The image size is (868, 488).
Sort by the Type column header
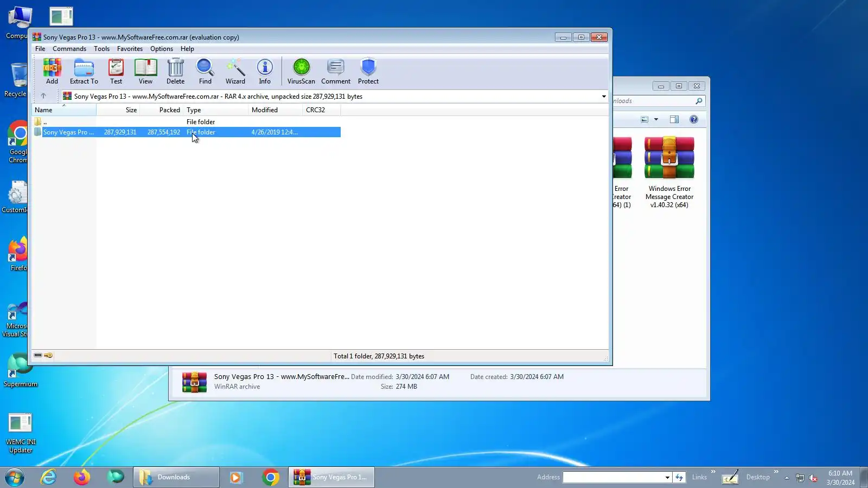[x=216, y=110]
